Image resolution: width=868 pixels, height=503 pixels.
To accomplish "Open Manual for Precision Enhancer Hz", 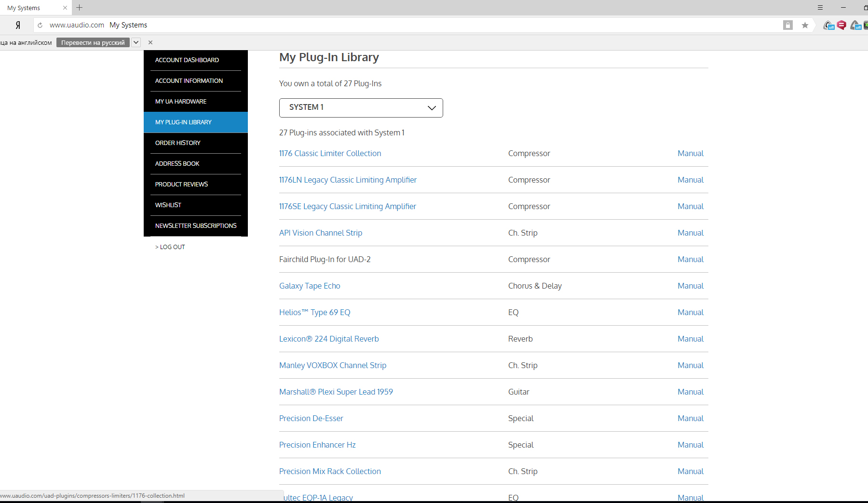I will point(691,445).
